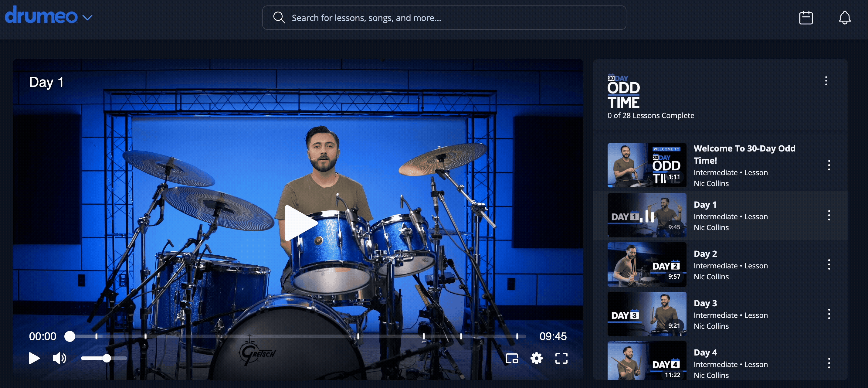Select the Day 3 video thumbnail
Viewport: 868px width, 388px height.
tap(647, 314)
